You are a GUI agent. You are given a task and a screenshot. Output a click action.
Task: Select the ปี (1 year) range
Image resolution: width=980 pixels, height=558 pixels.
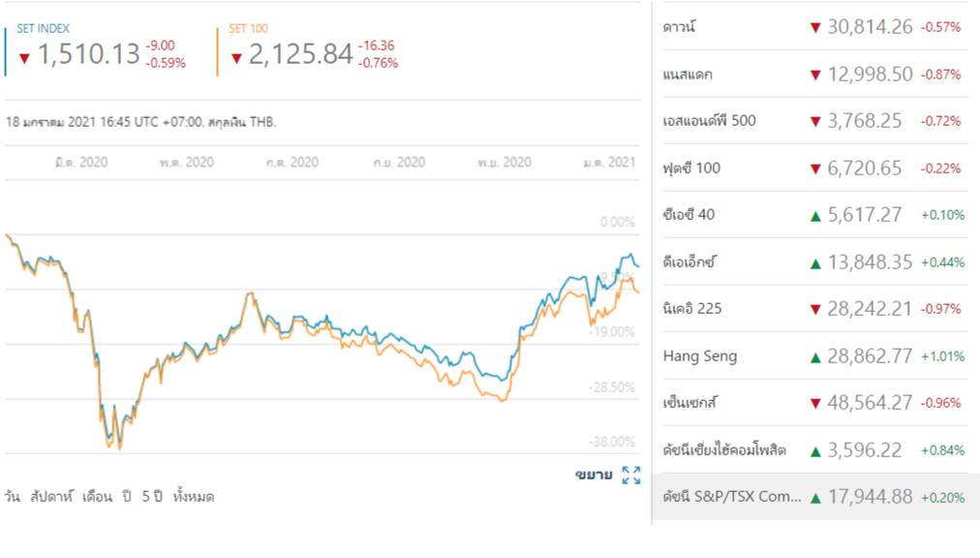[127, 497]
